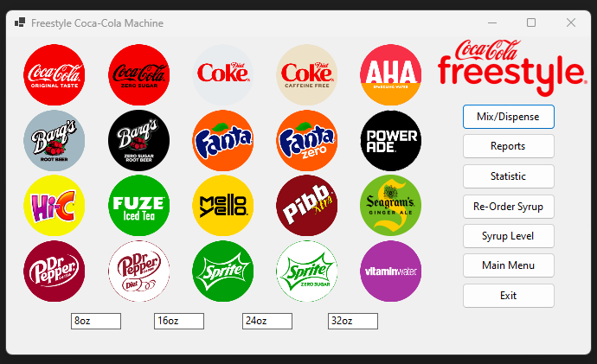Choose Barq's Zero Sugar Root Beer
This screenshot has width=597, height=364.
[x=138, y=140]
